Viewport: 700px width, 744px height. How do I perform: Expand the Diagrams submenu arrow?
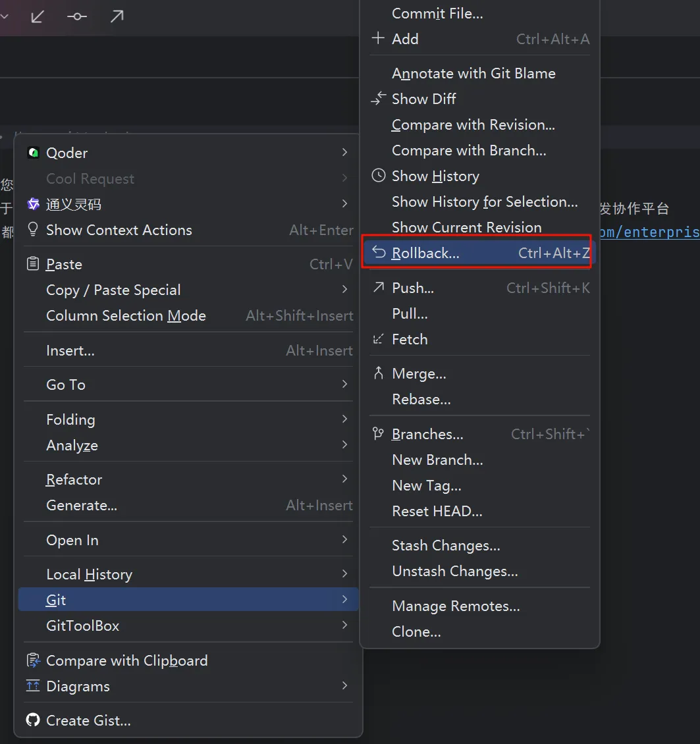345,685
